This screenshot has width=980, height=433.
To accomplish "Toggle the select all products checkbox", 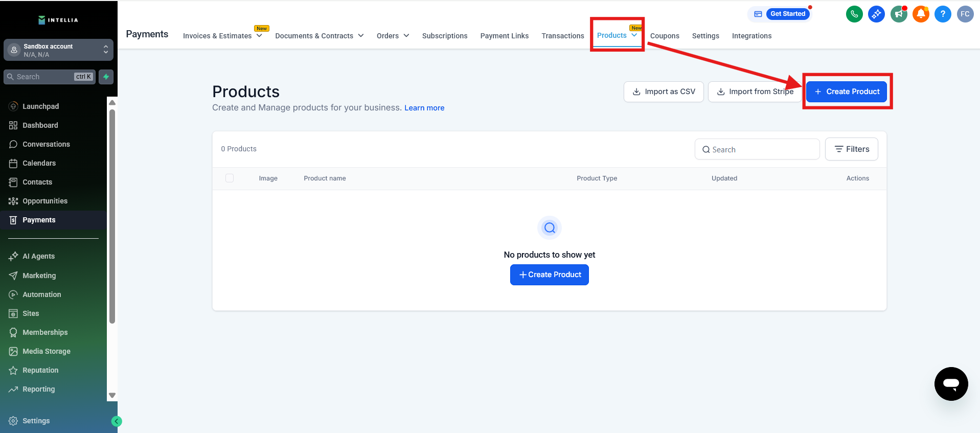I will pos(230,178).
